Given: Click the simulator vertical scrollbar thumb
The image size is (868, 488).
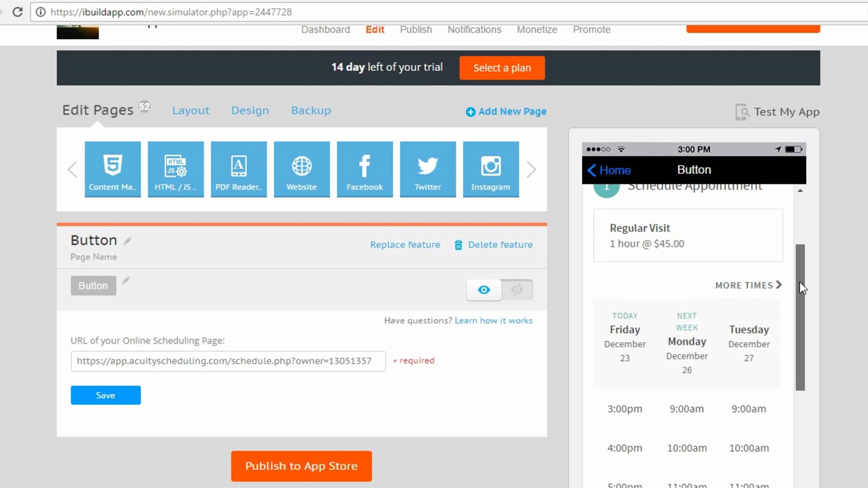Looking at the screenshot, I should (x=800, y=317).
